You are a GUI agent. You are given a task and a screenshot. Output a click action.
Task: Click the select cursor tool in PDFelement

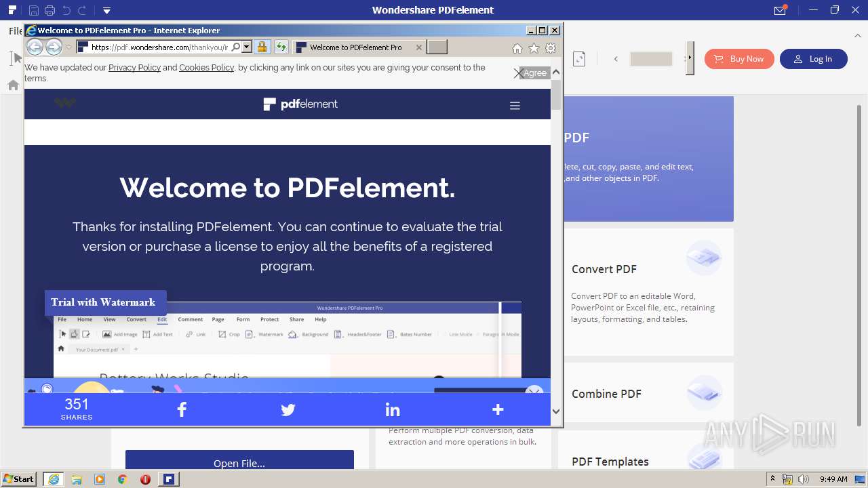click(x=16, y=59)
